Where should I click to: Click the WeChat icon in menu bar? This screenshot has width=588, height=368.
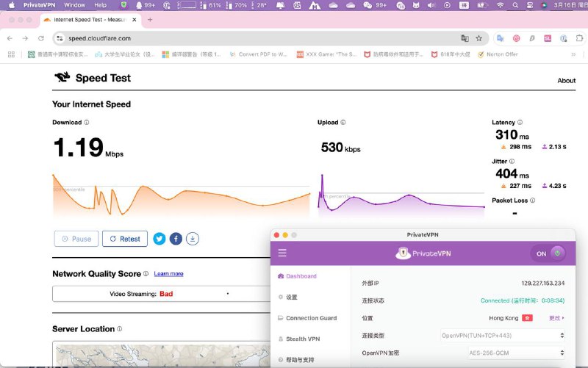367,5
